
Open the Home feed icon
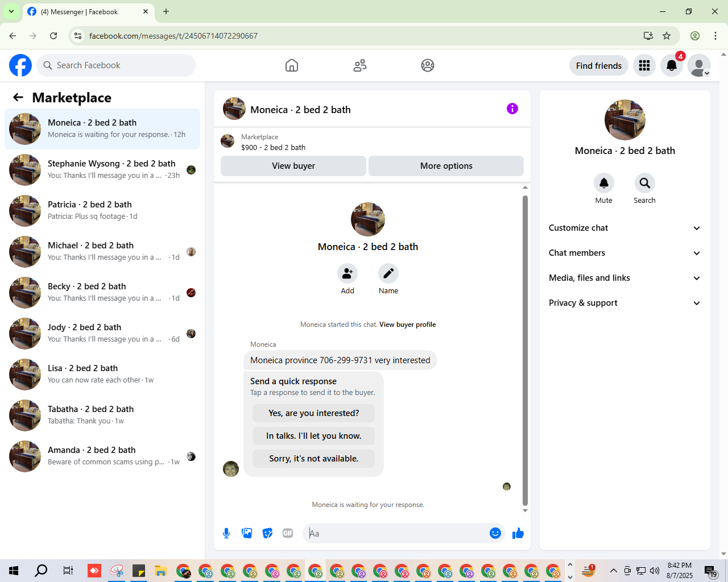[292, 65]
